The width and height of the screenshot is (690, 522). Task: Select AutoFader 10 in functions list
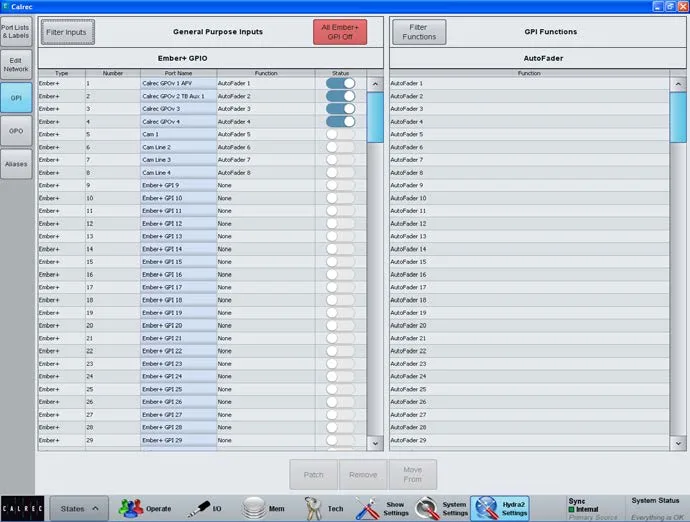[529, 198]
